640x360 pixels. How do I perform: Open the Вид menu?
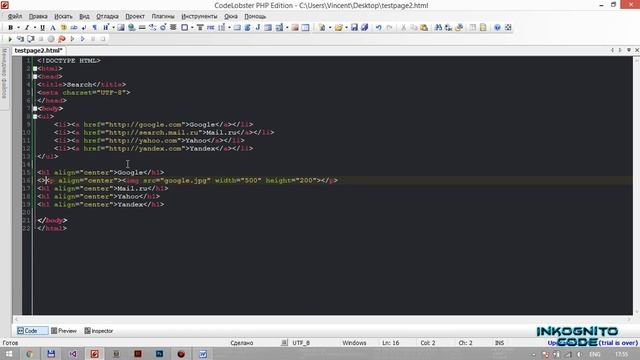click(84, 16)
